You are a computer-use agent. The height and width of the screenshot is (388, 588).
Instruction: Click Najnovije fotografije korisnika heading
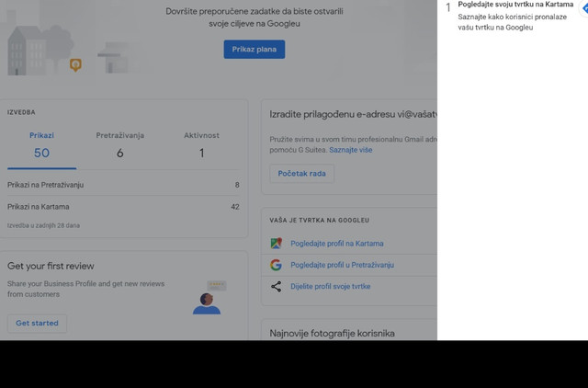coord(332,333)
